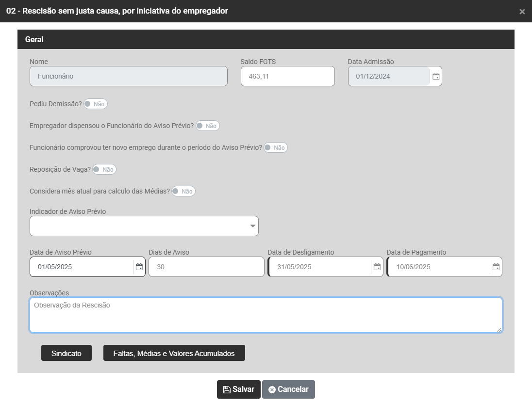532x404 pixels.
Task: Enable Empregador dispensou Aviso Prévio switch
Action: pos(207,126)
